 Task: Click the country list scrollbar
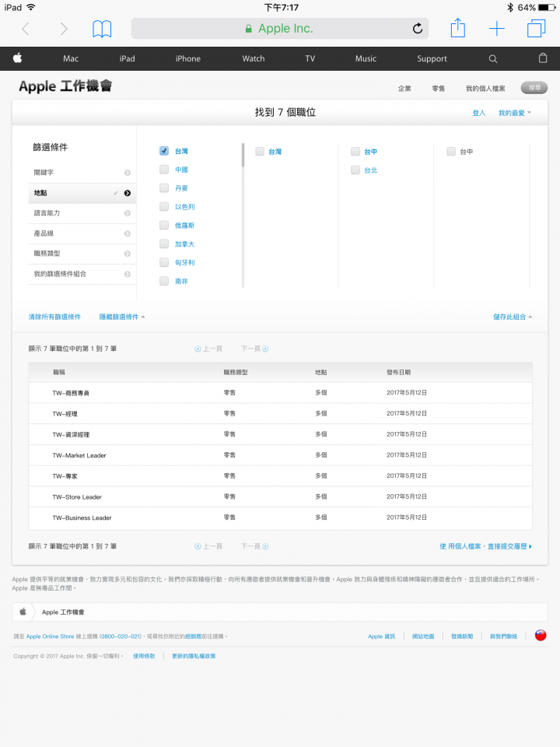click(x=243, y=155)
